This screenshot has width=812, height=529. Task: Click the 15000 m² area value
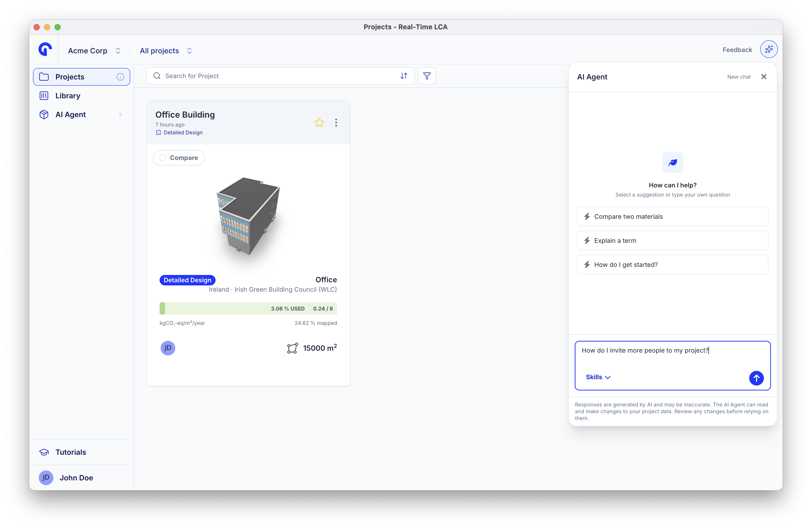point(320,348)
